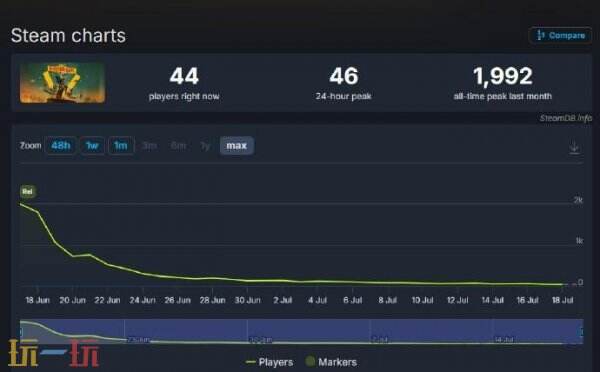Select the 1y zoom range
The image size is (600, 372).
point(205,146)
